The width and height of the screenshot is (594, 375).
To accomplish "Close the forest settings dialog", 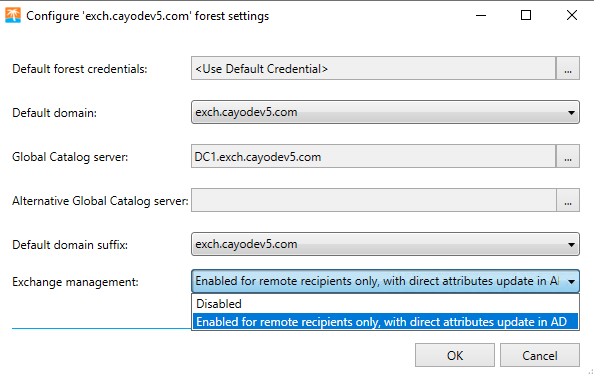I will [572, 16].
